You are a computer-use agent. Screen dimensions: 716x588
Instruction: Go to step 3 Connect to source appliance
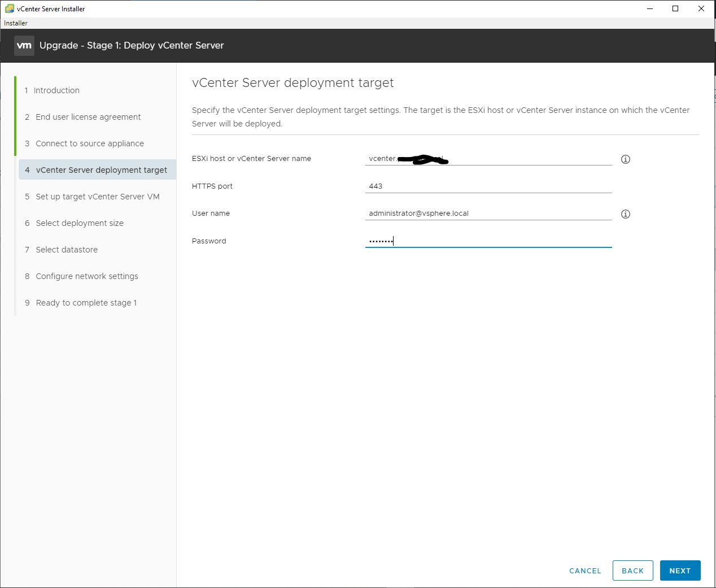[x=84, y=143]
